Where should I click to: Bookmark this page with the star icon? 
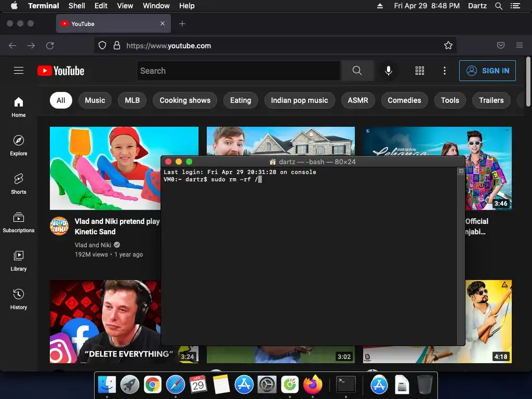(448, 46)
